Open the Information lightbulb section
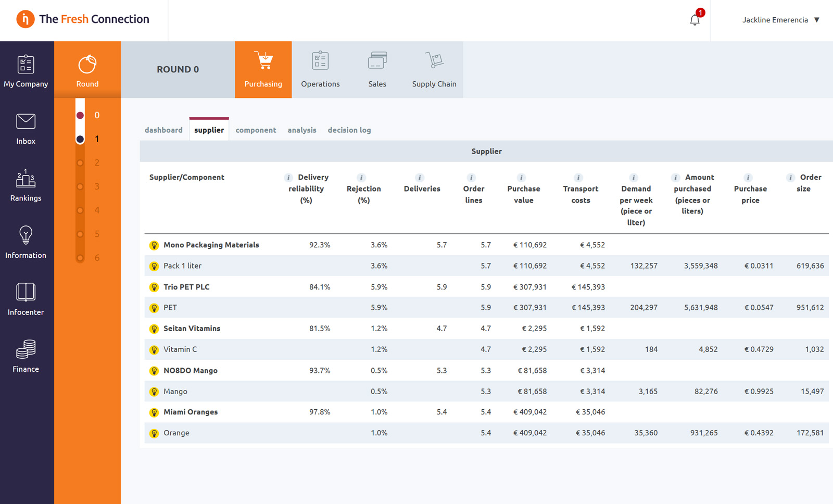This screenshot has width=833, height=504. [26, 242]
